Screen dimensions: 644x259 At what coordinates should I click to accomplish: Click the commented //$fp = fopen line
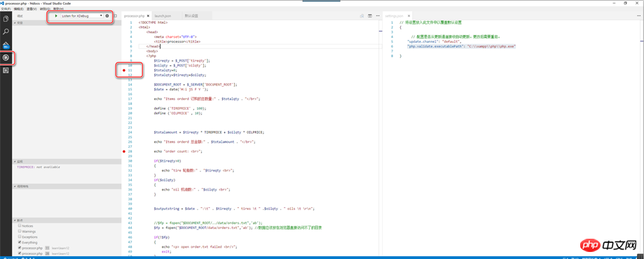[208, 223]
